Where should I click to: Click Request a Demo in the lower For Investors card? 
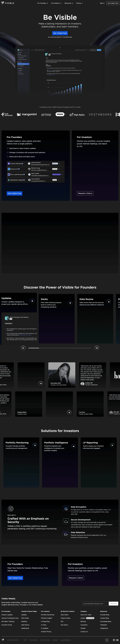76,578
